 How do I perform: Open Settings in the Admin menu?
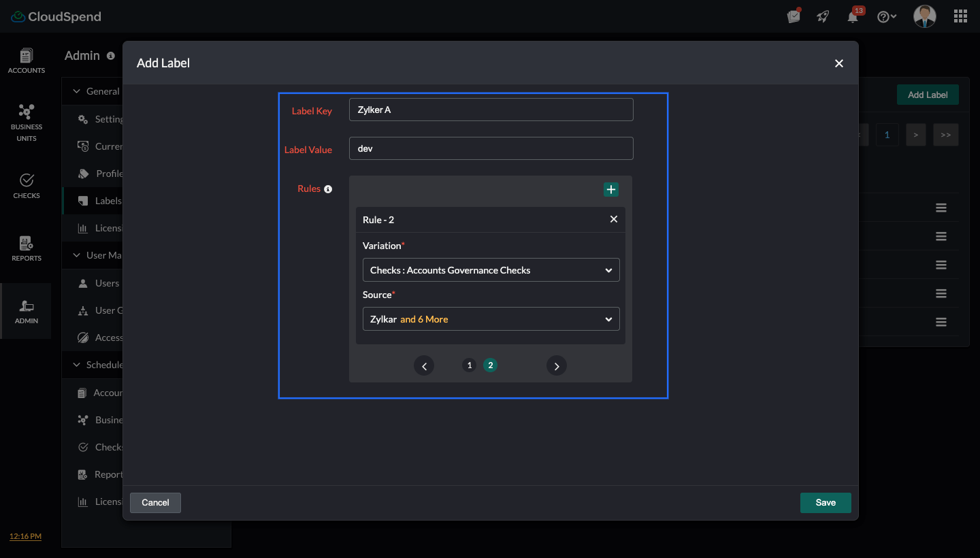[100, 119]
